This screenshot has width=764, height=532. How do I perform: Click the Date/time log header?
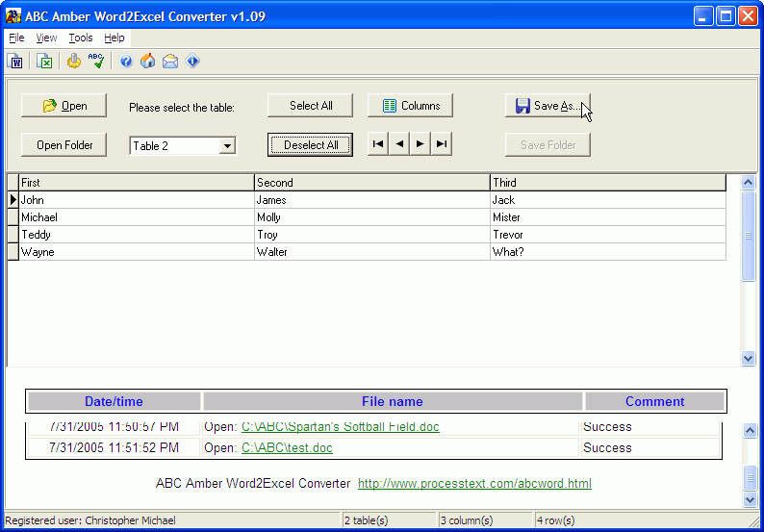114,401
